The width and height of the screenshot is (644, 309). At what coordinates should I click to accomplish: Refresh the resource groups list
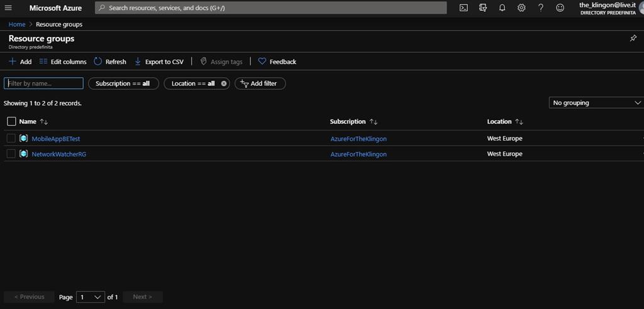(110, 62)
